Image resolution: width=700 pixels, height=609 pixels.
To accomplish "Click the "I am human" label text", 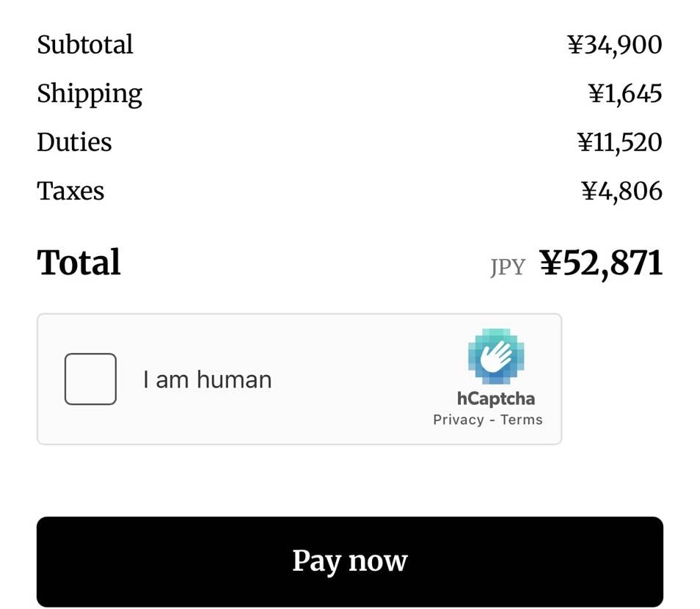I will pos(207,379).
